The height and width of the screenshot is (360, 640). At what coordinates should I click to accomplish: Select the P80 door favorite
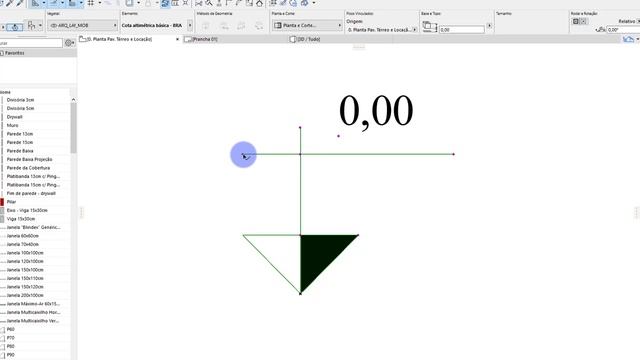click(11, 347)
